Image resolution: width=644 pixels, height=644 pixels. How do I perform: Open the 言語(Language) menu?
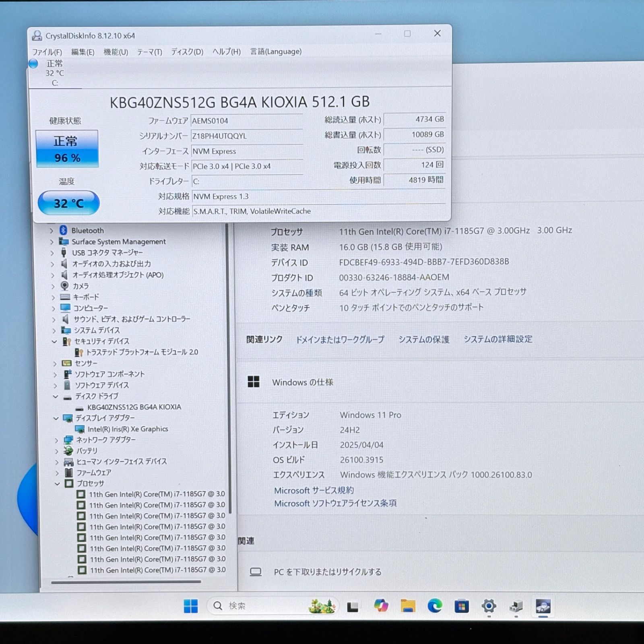click(276, 52)
